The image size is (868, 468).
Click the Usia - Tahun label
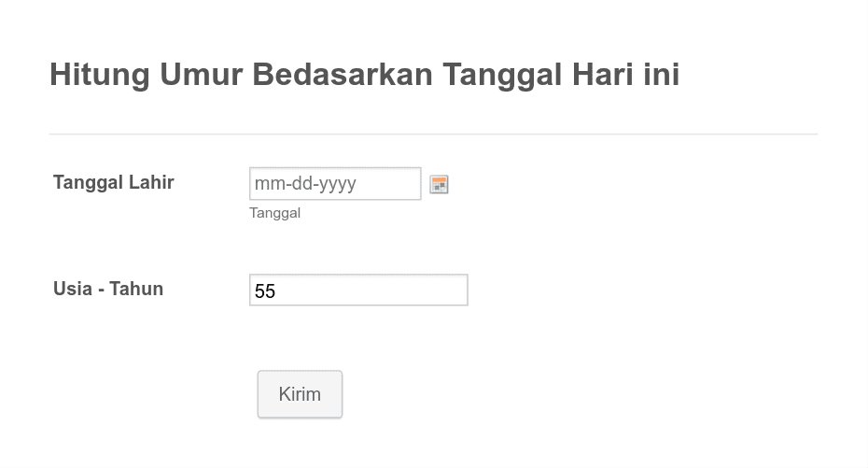click(x=108, y=289)
